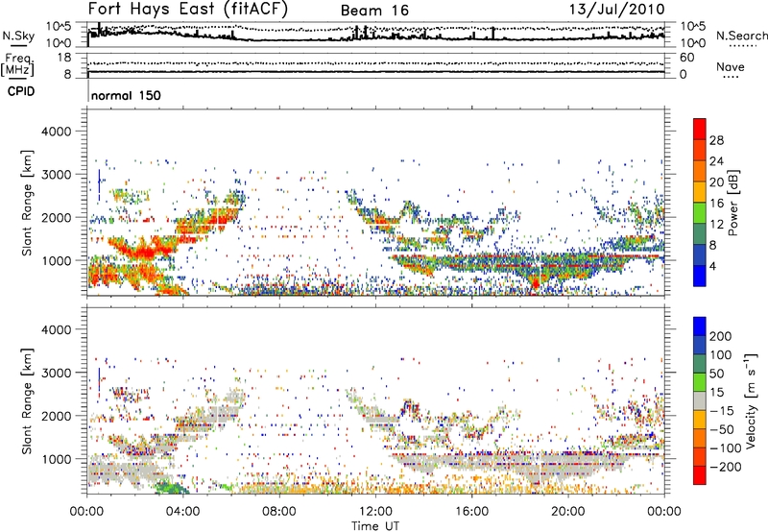Click the 04:00 time axis label
This screenshot has width=768, height=532.
(182, 512)
